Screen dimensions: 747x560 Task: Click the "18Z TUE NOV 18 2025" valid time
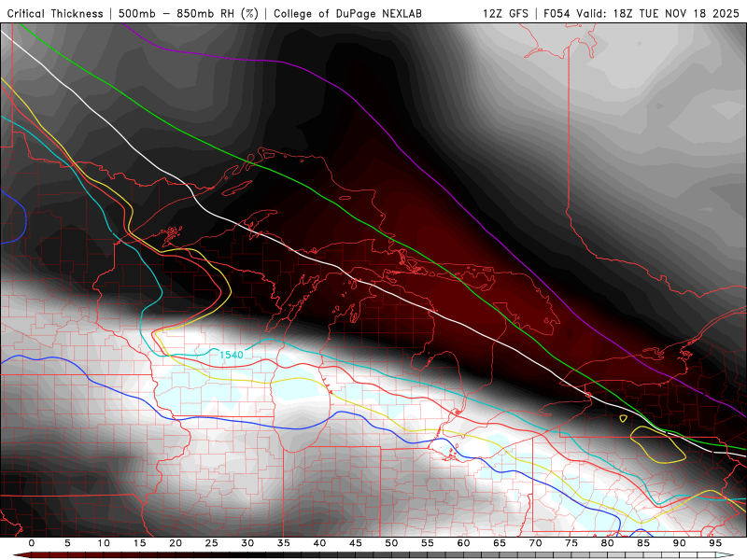(675, 13)
